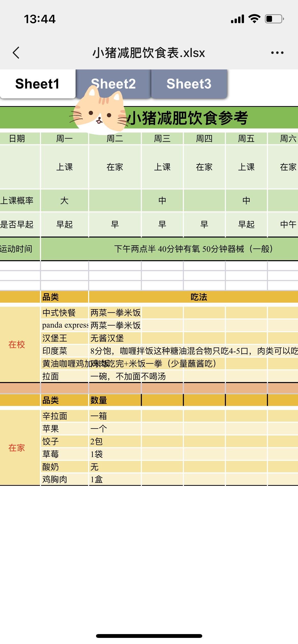This screenshot has height=644, width=298.
Task: Tap the back arrow icon
Action: click(16, 53)
